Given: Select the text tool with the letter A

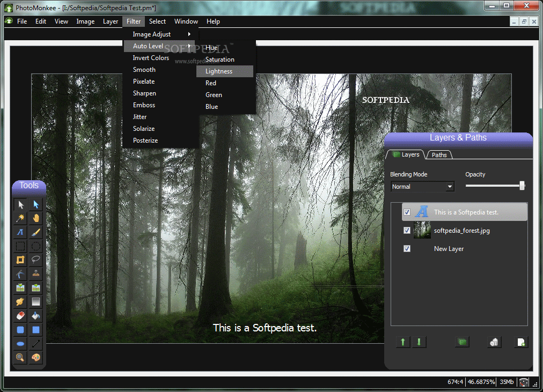Looking at the screenshot, I should [20, 233].
